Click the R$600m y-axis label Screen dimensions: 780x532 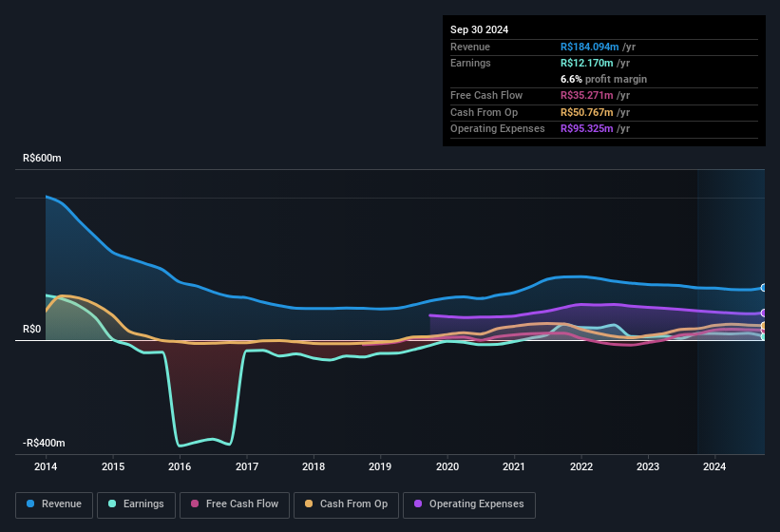coord(42,158)
